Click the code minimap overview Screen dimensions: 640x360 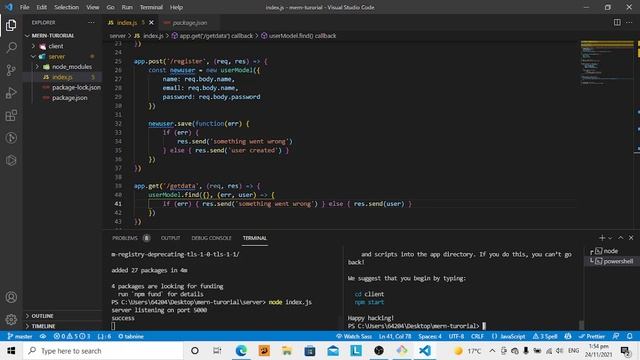tap(607, 63)
